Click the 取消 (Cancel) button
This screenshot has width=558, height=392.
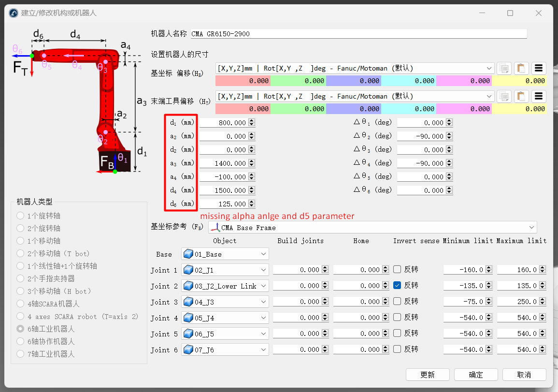coord(524,375)
